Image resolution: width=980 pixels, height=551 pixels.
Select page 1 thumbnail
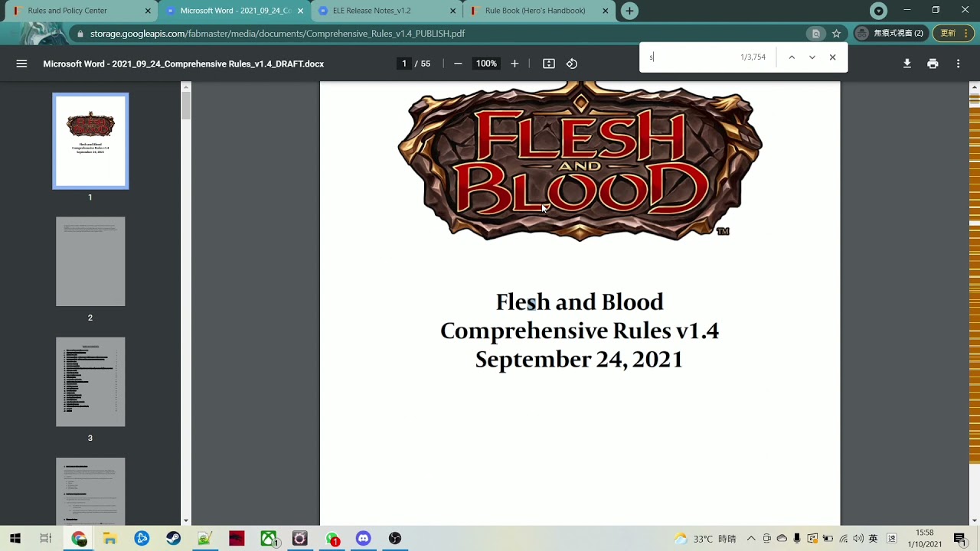coord(90,141)
